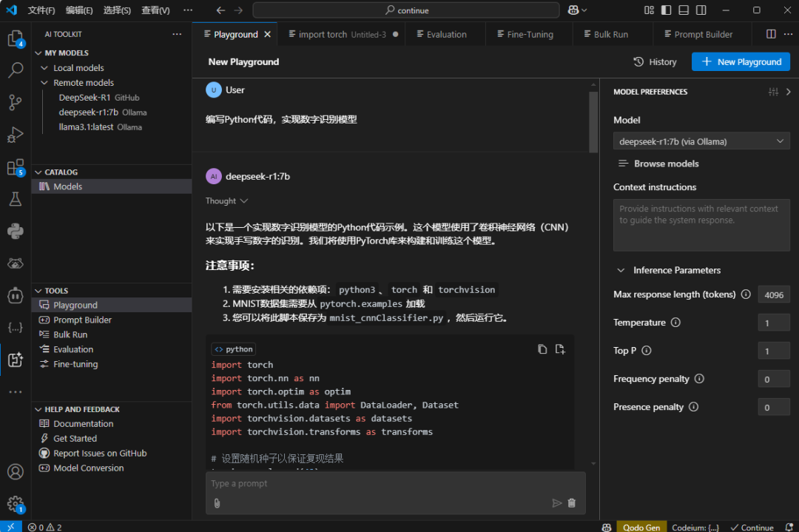Open the Explorer view in activity bar
This screenshot has height=532, width=799.
coord(16,38)
